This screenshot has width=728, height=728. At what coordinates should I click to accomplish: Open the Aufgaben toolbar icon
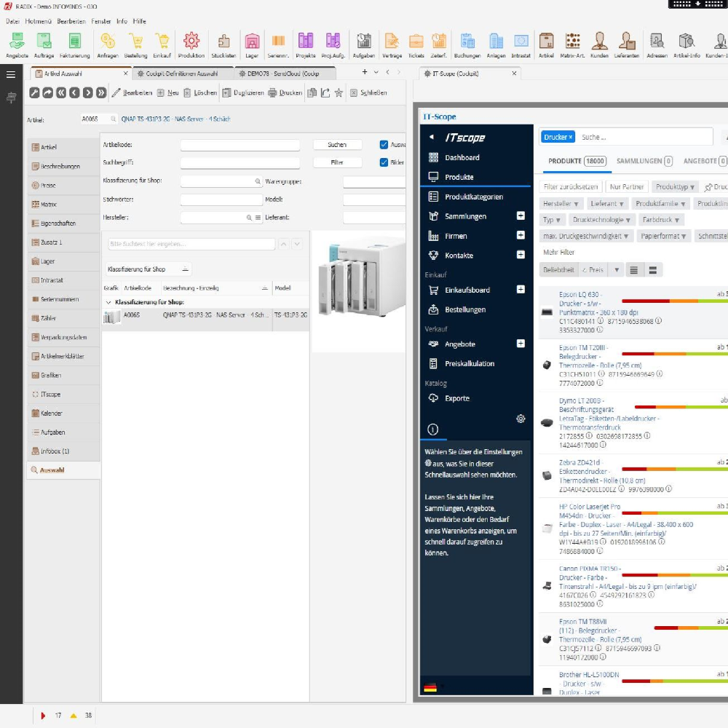tap(364, 45)
